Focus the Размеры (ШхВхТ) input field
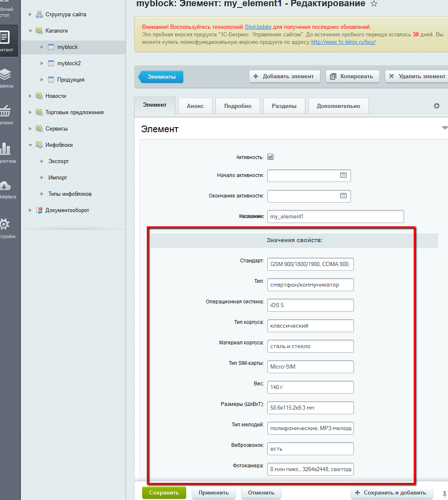The width and height of the screenshot is (448, 500). coord(310,408)
